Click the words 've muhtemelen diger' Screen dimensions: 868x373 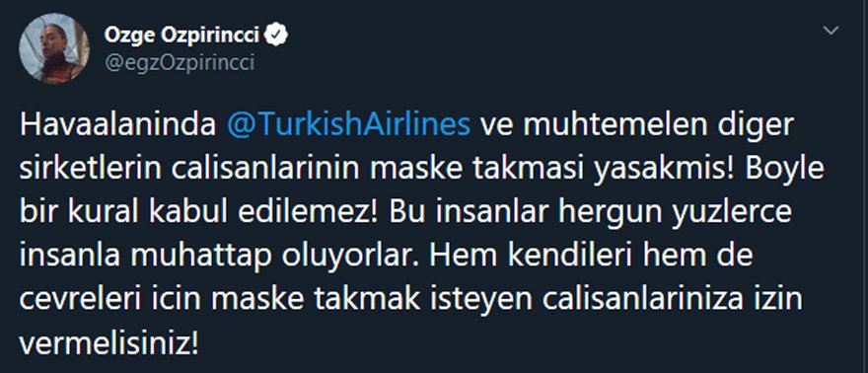(636, 126)
